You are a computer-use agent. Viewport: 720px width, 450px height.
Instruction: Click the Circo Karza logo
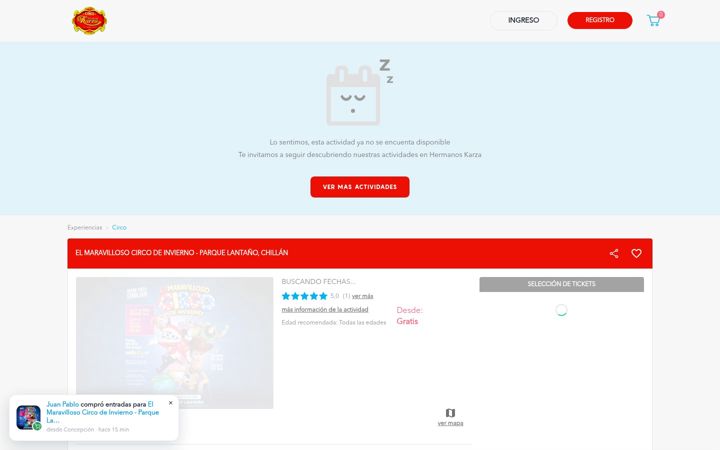90,21
